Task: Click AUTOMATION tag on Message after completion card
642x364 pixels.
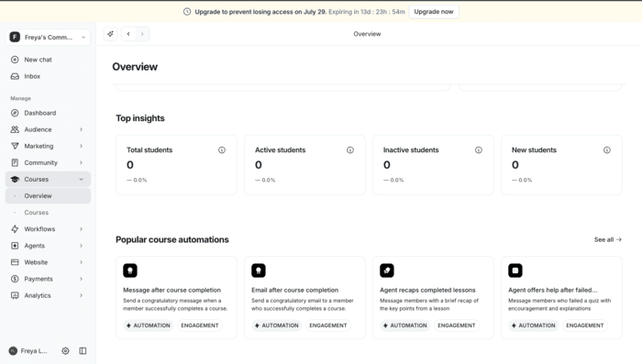Action: coord(148,325)
